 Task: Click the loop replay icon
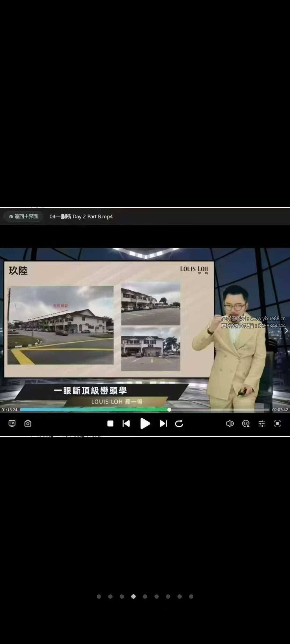click(179, 423)
